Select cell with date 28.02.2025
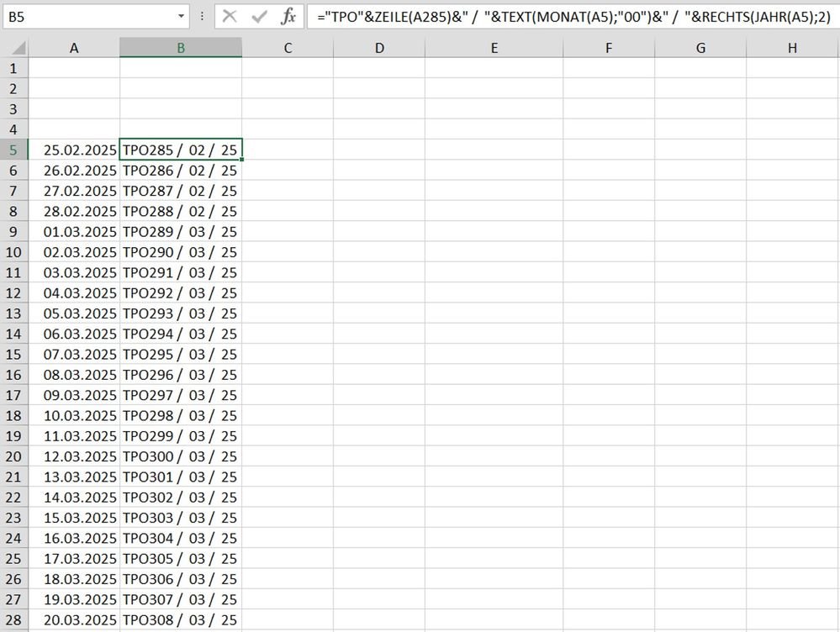 [x=74, y=211]
